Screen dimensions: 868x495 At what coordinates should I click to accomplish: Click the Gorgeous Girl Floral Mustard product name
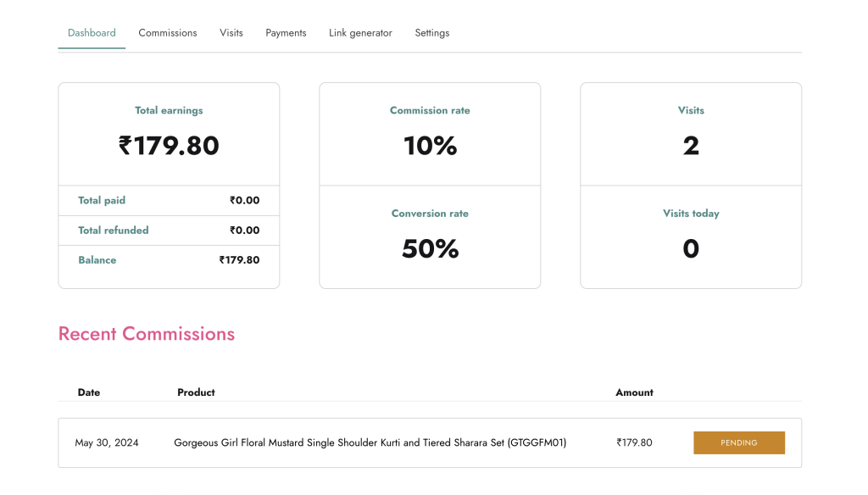(370, 442)
